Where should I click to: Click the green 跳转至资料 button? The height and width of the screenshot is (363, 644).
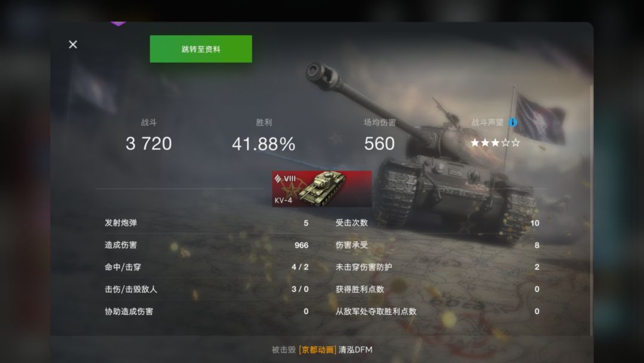(201, 49)
